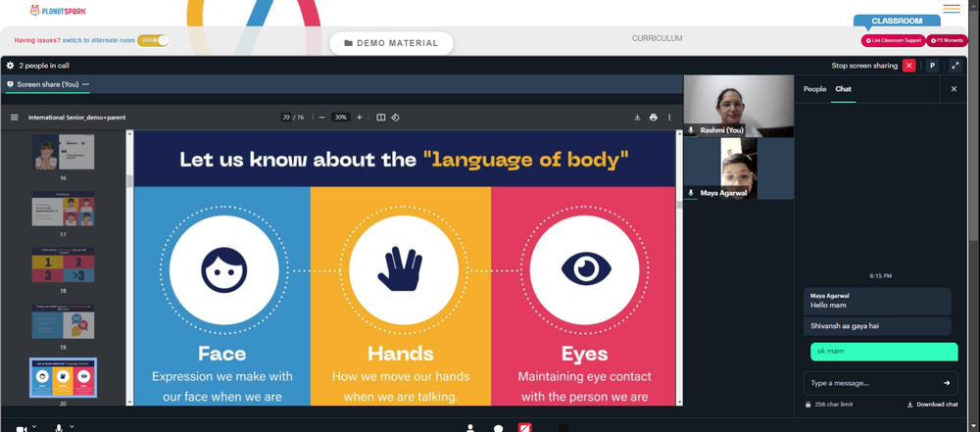Open Screen share options ellipsis
The width and height of the screenshot is (980, 432).
click(85, 84)
